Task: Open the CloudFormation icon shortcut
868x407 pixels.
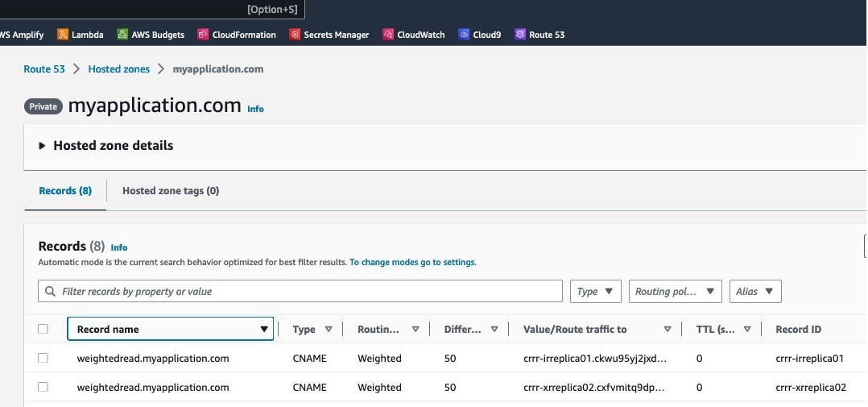Action: 203,35
